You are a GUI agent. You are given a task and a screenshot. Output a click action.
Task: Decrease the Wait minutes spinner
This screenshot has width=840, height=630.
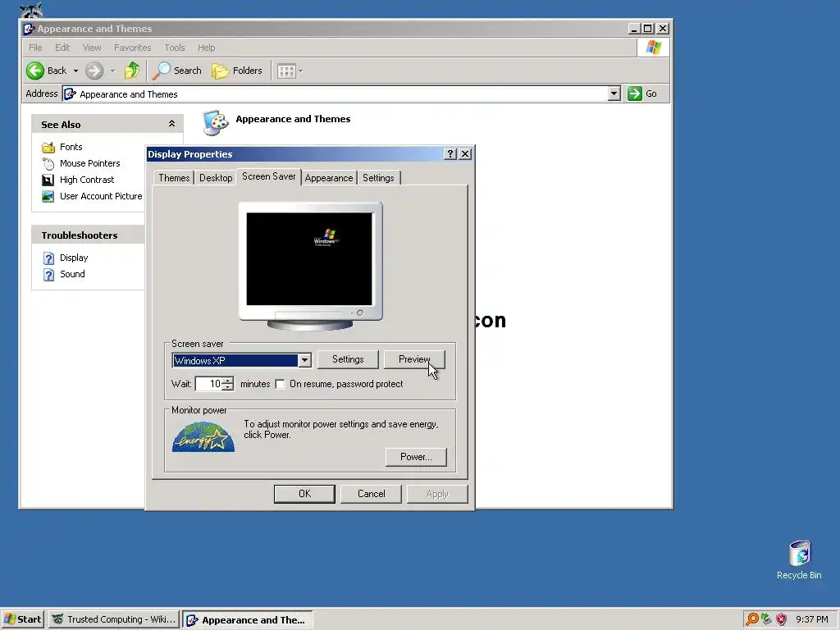tap(229, 387)
